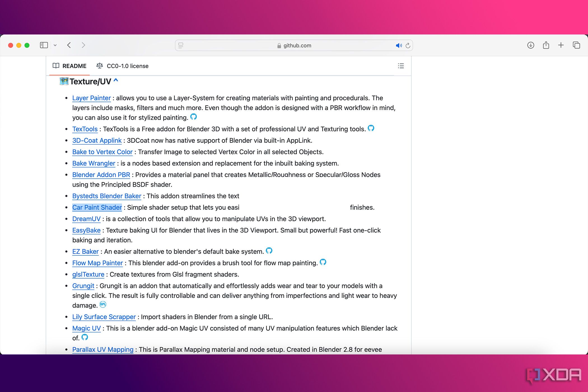Screen dimensions: 588x392
Task: Click the forward navigation arrow
Action: [x=83, y=45]
